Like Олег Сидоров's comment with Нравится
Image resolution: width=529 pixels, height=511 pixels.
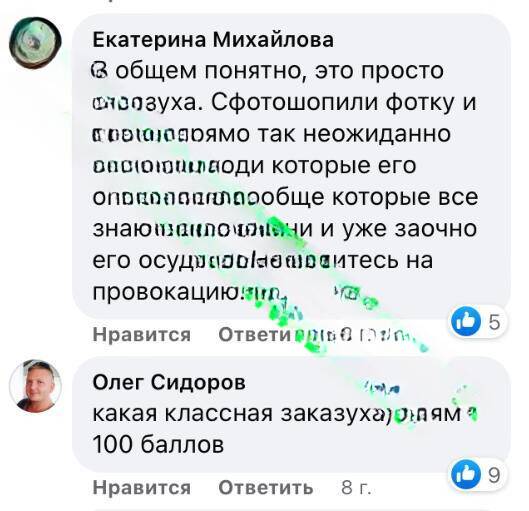tap(142, 487)
